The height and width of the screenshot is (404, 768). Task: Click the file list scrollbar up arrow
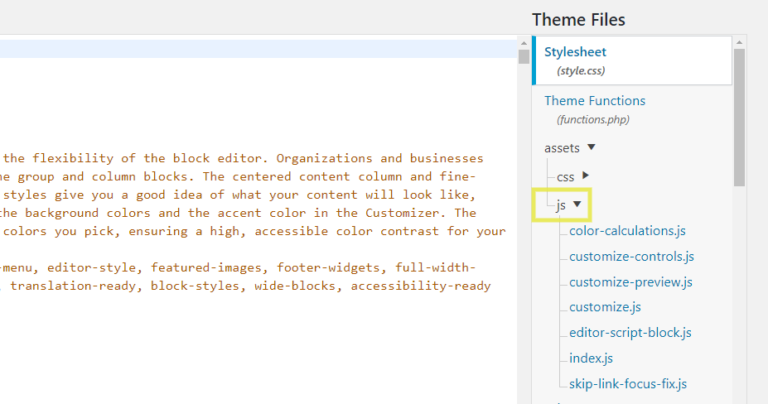coord(739,43)
